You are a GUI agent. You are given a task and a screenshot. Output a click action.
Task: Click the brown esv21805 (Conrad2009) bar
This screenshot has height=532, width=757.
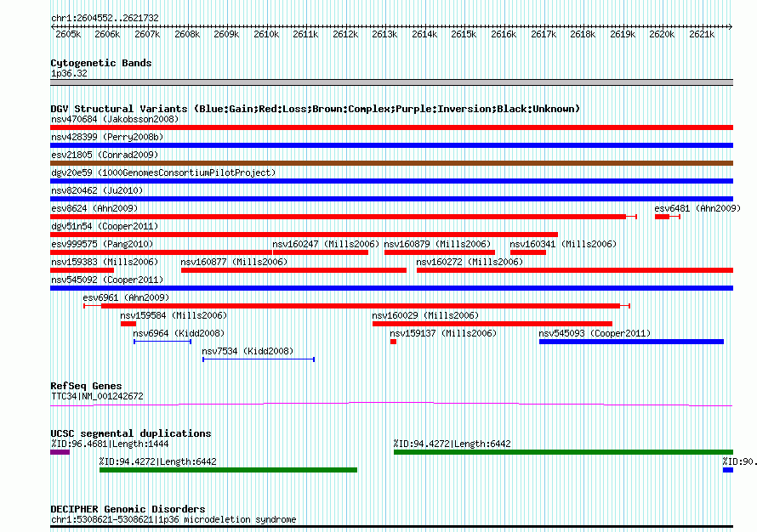[x=391, y=163]
